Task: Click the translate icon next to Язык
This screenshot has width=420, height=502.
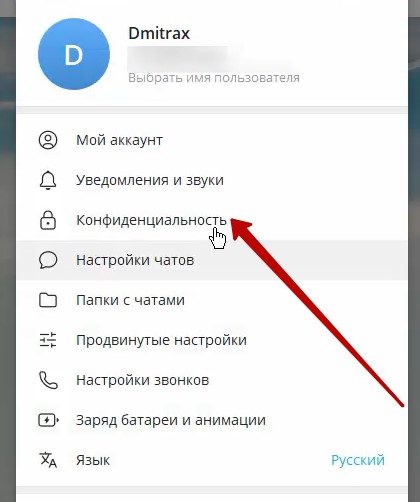Action: click(x=48, y=460)
